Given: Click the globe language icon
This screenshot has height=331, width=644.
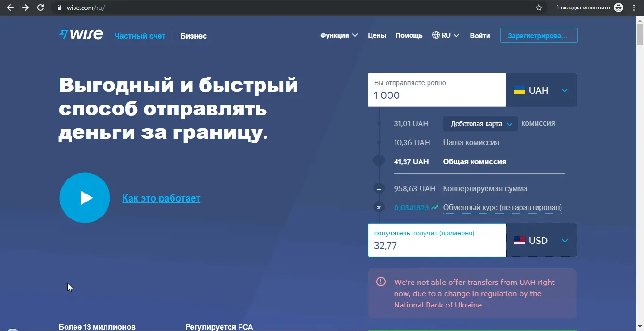Looking at the screenshot, I should (x=436, y=35).
